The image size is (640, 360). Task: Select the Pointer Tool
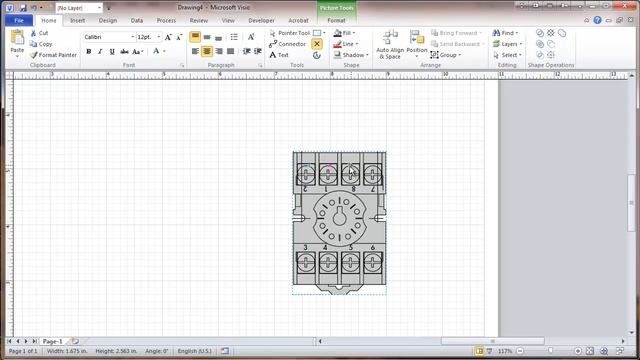(x=290, y=33)
